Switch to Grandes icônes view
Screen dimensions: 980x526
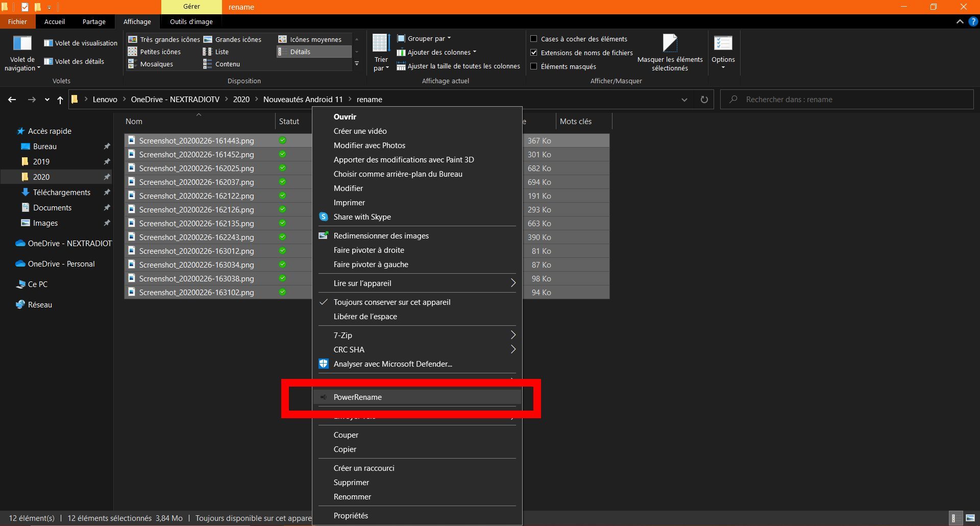tap(233, 39)
